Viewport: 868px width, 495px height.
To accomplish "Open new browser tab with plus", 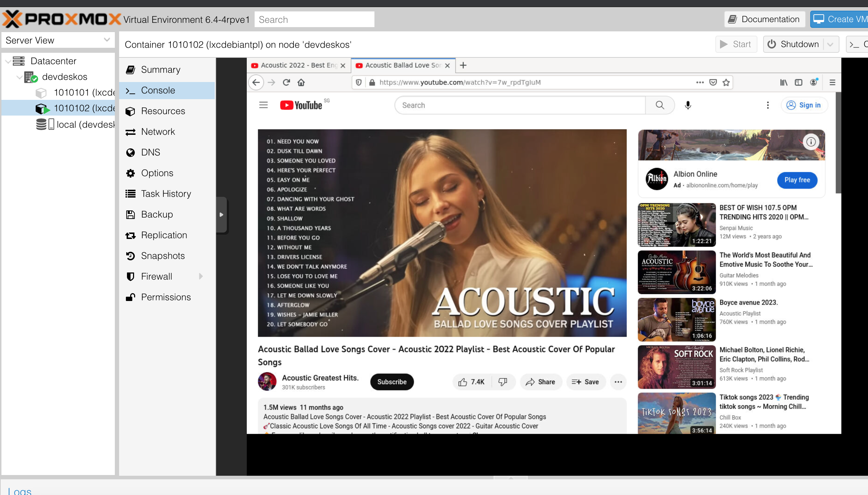I will point(463,65).
